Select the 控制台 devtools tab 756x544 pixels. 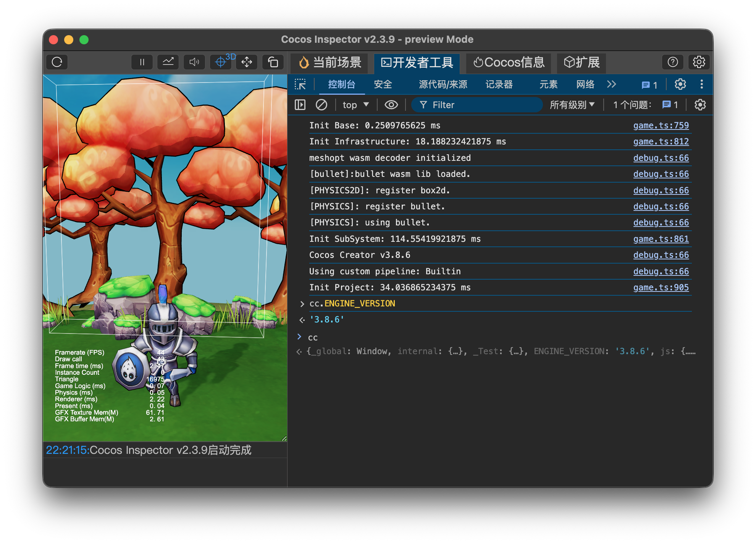click(342, 84)
